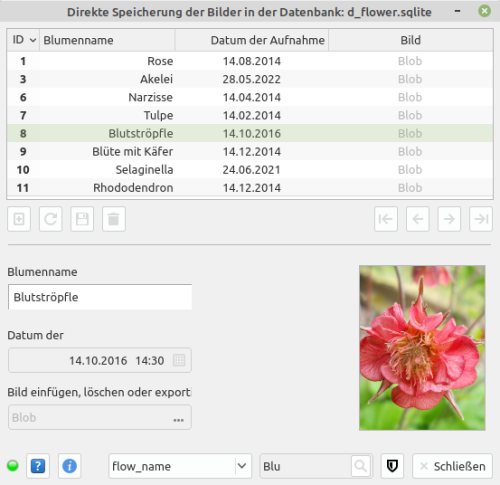Click the three-dots button in Blob field
The height and width of the screenshot is (485, 500).
point(178,420)
